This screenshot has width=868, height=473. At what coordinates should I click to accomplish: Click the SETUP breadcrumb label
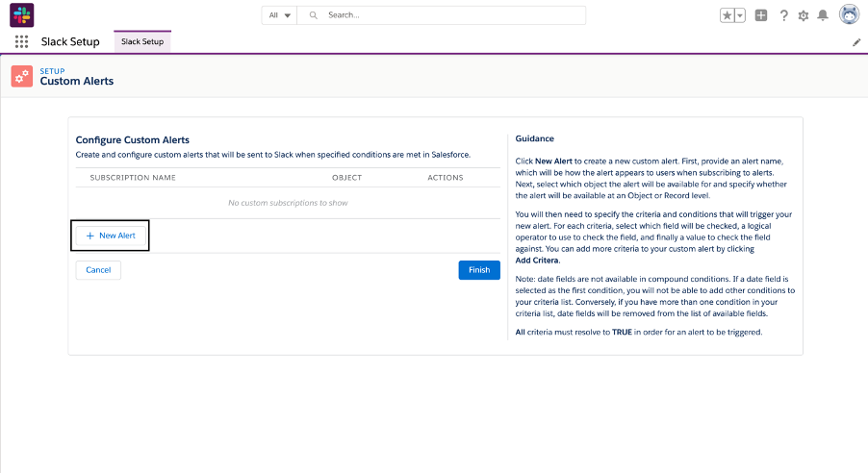click(52, 71)
